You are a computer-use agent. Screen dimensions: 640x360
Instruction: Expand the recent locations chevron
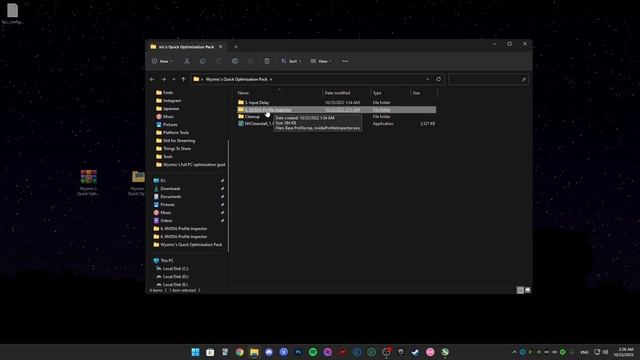point(173,79)
